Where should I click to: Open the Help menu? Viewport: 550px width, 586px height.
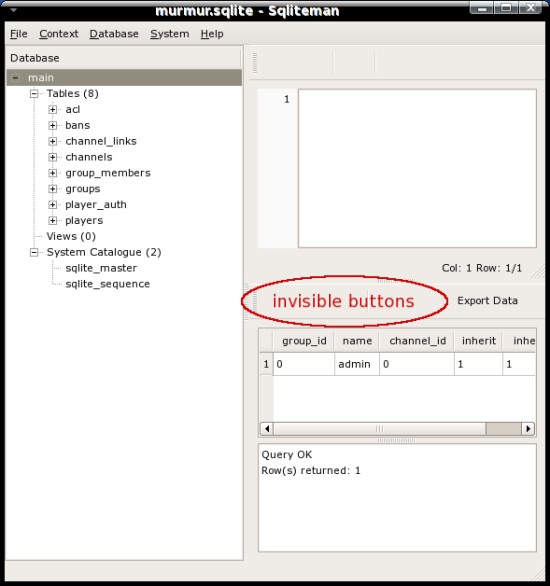[x=212, y=34]
